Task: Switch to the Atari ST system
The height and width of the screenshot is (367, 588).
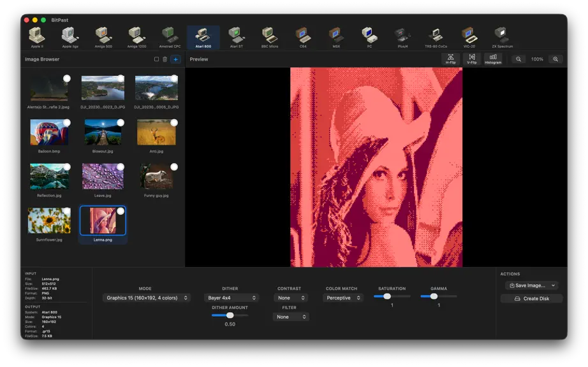Action: 236,38
